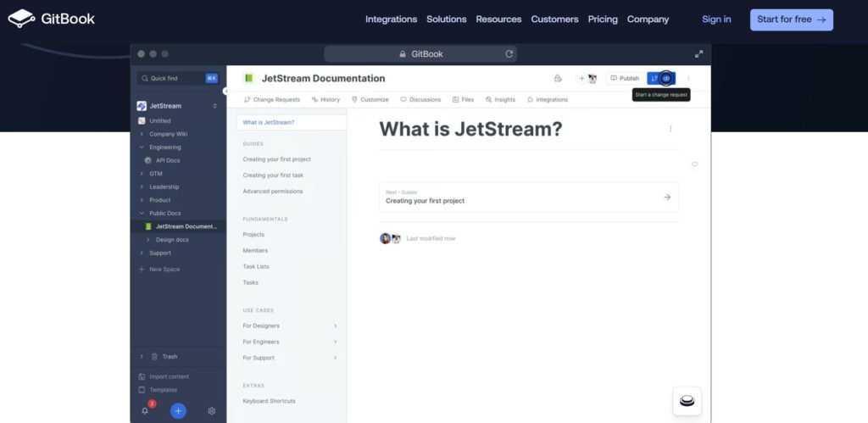Click the lock visibility icon in header
This screenshot has width=868, height=423.
558,78
